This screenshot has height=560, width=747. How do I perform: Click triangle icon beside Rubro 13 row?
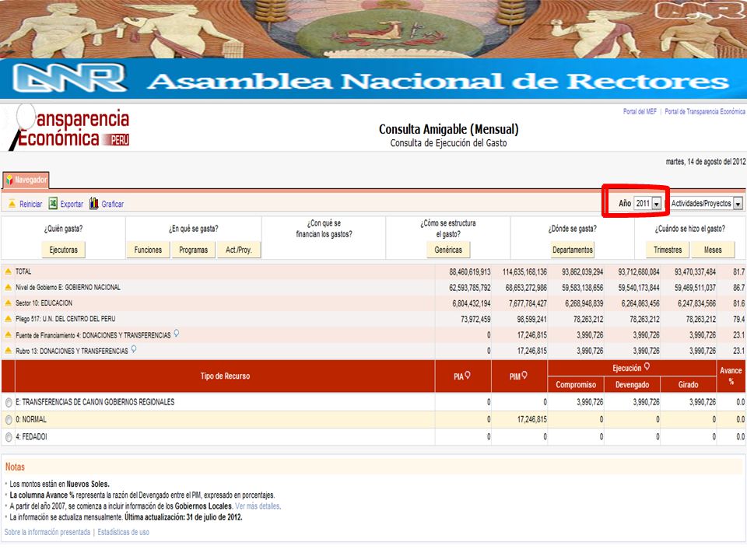coord(8,351)
